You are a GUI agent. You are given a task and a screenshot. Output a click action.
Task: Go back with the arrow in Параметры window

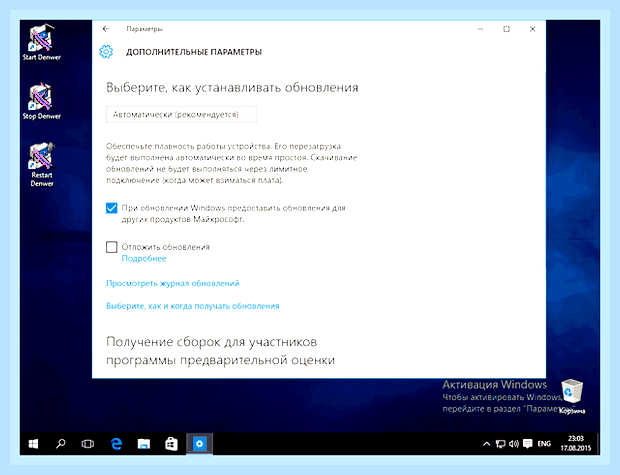(106, 29)
